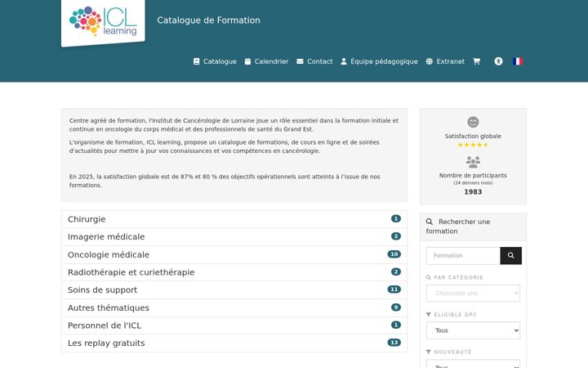588x368 pixels.
Task: Expand the Oncologie médicale category
Action: (234, 254)
